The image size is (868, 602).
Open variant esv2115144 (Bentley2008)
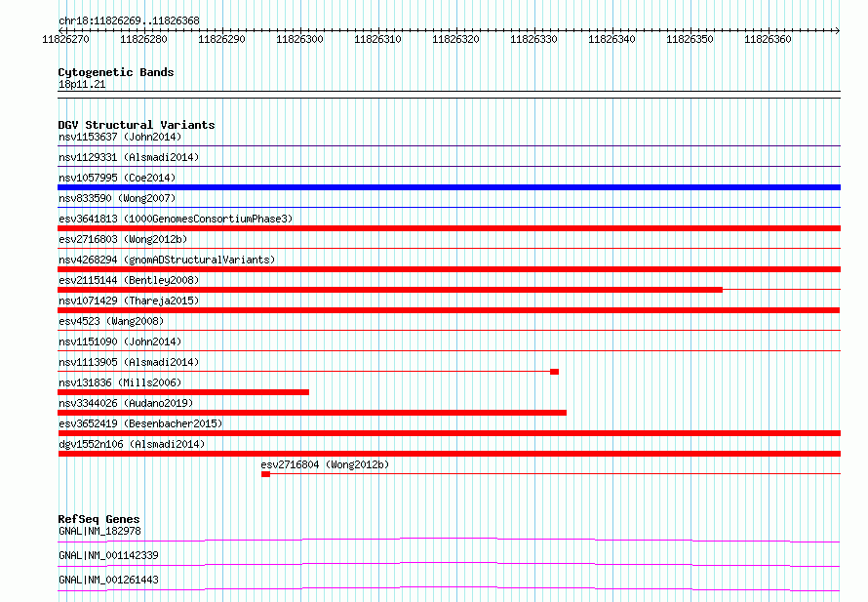coord(129,280)
